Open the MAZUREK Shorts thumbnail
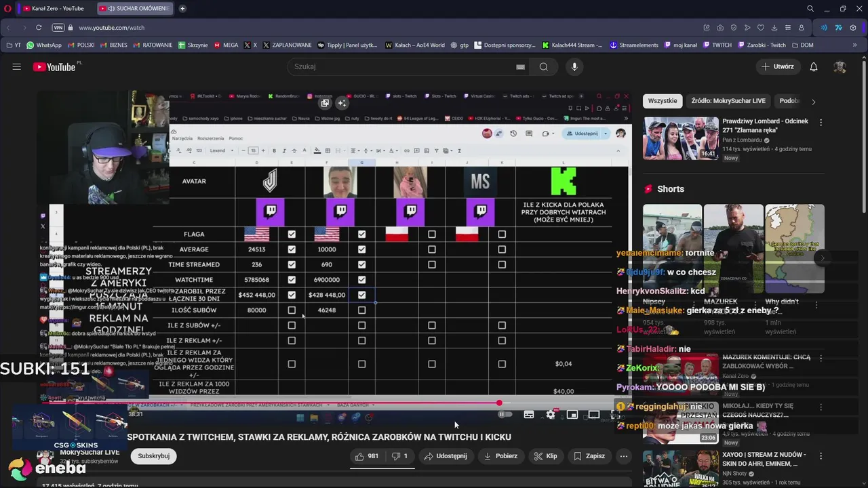Image resolution: width=868 pixels, height=488 pixels. tap(733, 249)
